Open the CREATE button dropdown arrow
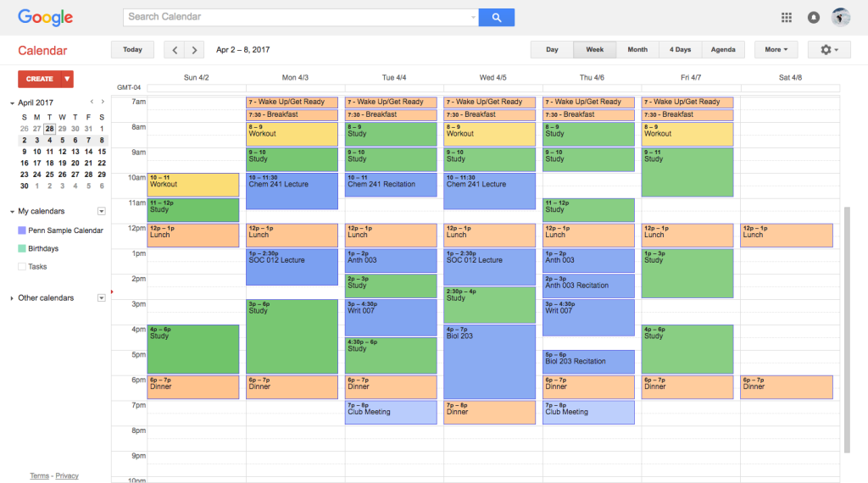 coord(68,79)
